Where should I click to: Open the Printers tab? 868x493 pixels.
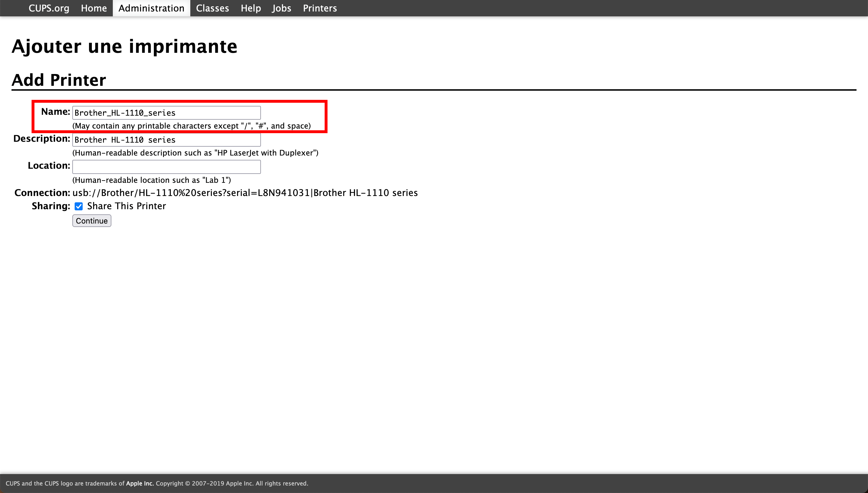pyautogui.click(x=320, y=8)
